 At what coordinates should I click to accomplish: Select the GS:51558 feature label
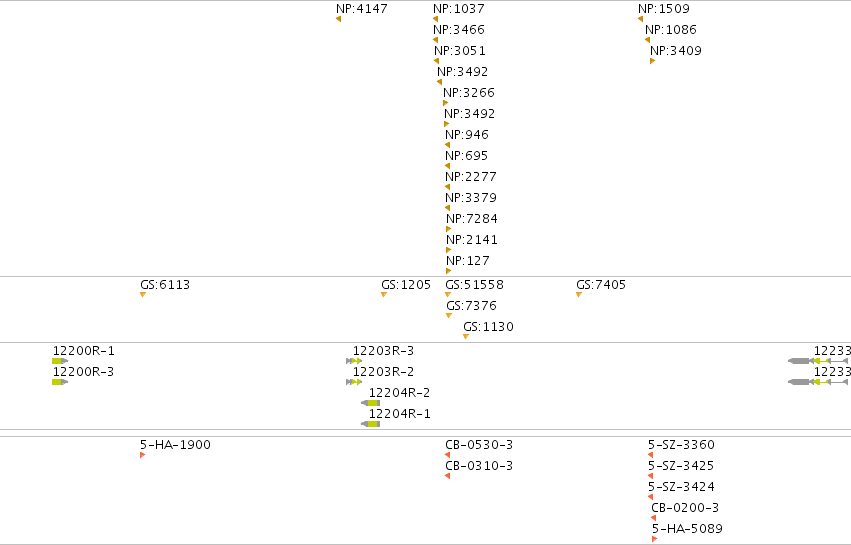tap(474, 285)
